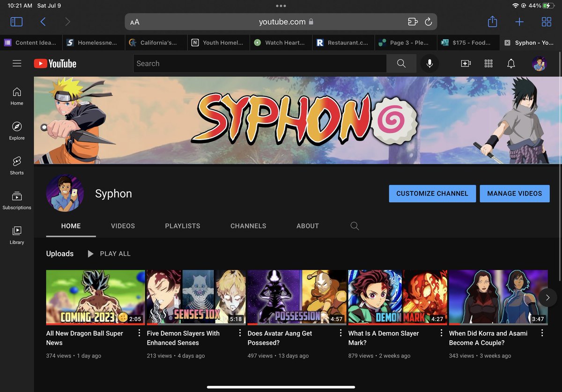Open Subscriptions in sidebar

[17, 200]
